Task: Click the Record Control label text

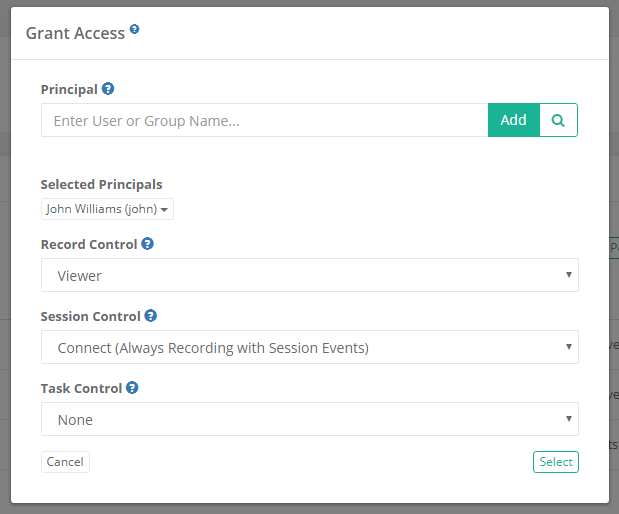Action: tap(89, 244)
